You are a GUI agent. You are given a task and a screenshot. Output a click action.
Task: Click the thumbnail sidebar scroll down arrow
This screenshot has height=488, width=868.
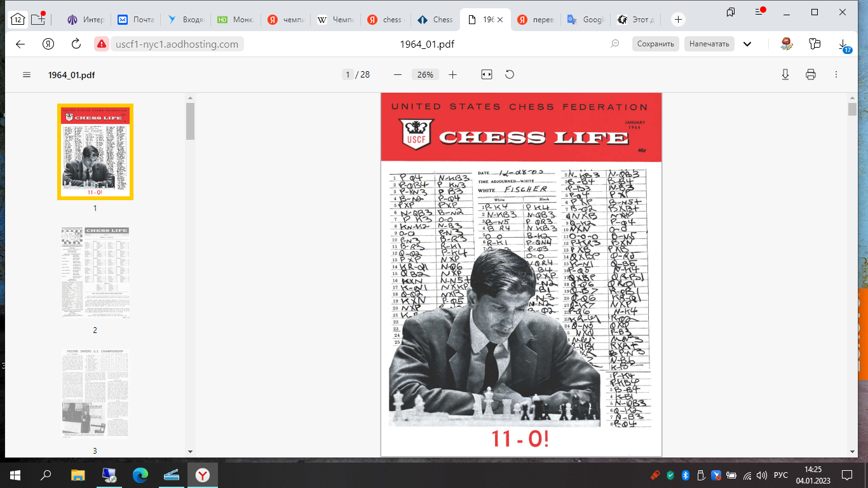(x=190, y=452)
